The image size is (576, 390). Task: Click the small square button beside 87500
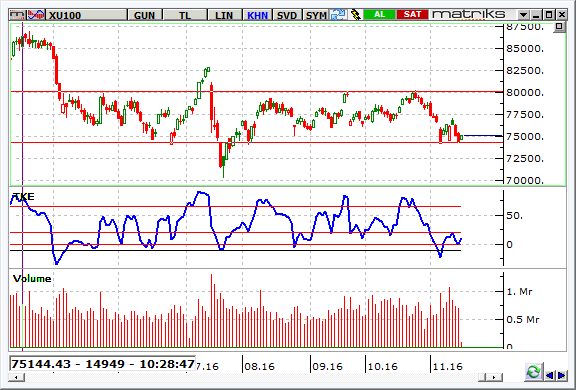(559, 27)
